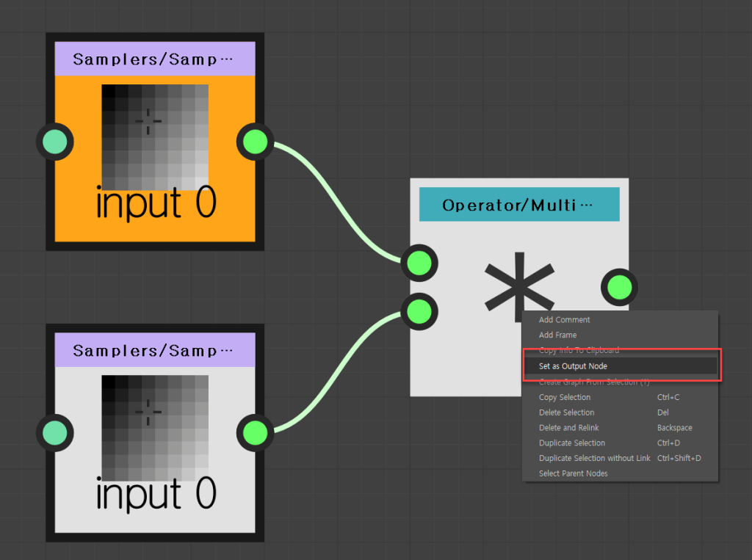Choose "Select Parent Nodes" from the context menu
Image resolution: width=752 pixels, height=560 pixels.
[573, 473]
